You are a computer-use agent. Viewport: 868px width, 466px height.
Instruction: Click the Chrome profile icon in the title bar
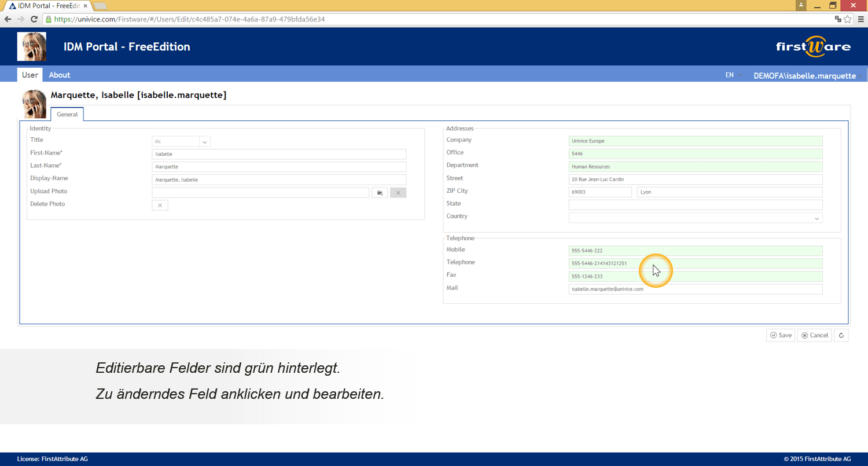tap(801, 5)
